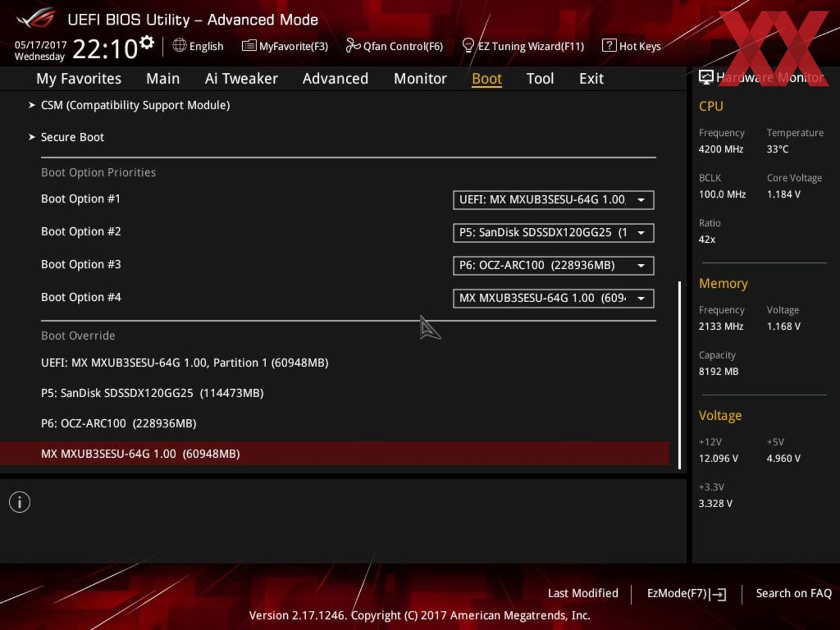Open the Exit tab
840x630 pixels.
coord(591,78)
